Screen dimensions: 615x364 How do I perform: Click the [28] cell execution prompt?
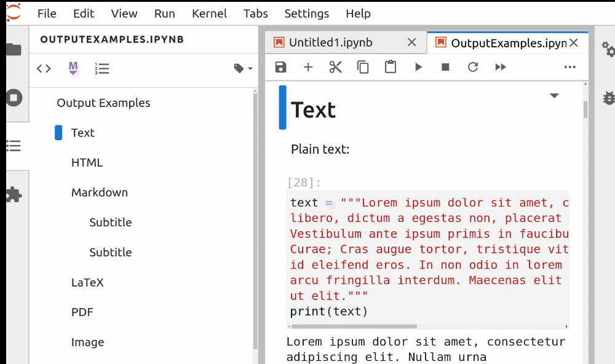304,183
